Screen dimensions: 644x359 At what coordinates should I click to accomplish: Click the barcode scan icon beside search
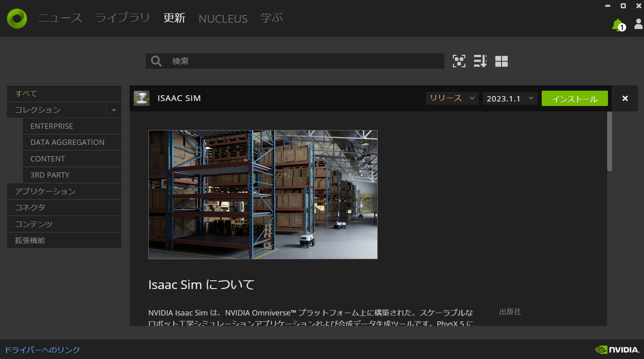[x=459, y=61]
